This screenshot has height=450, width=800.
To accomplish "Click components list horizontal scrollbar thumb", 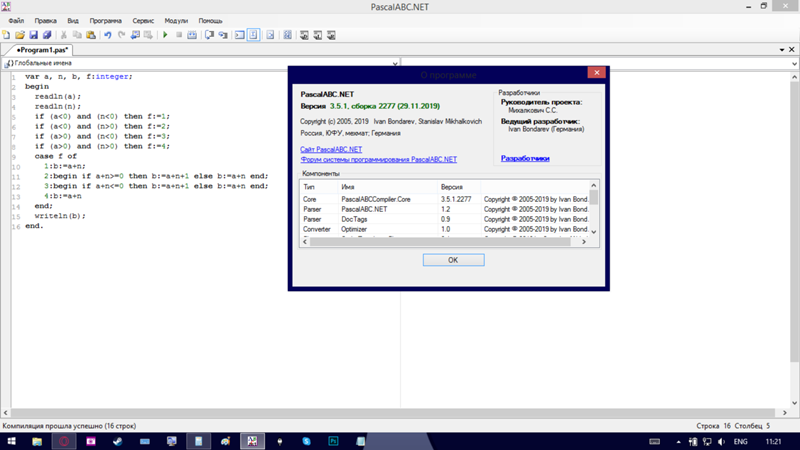I will (440, 242).
